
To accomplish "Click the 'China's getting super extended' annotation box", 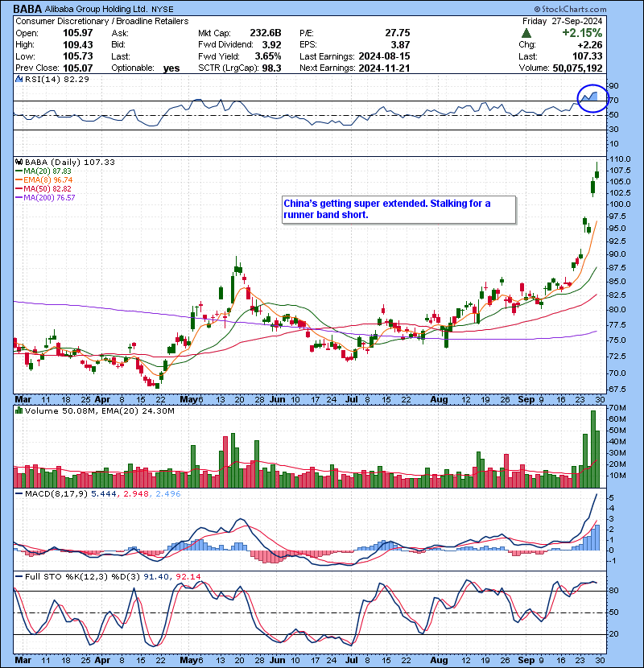I will tap(399, 209).
